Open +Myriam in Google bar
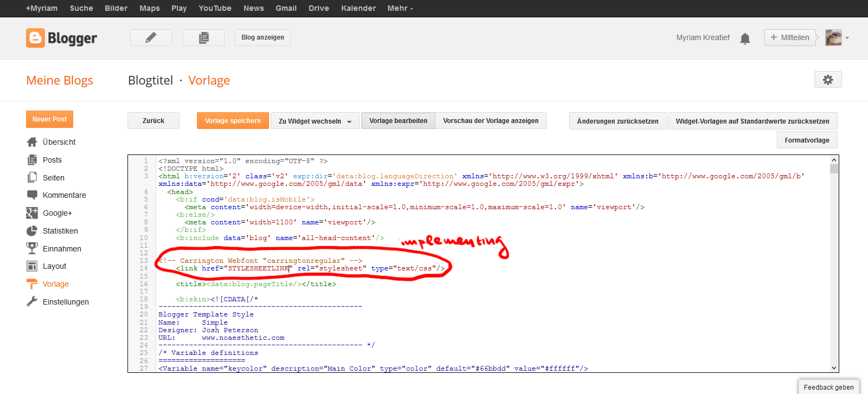 42,8
